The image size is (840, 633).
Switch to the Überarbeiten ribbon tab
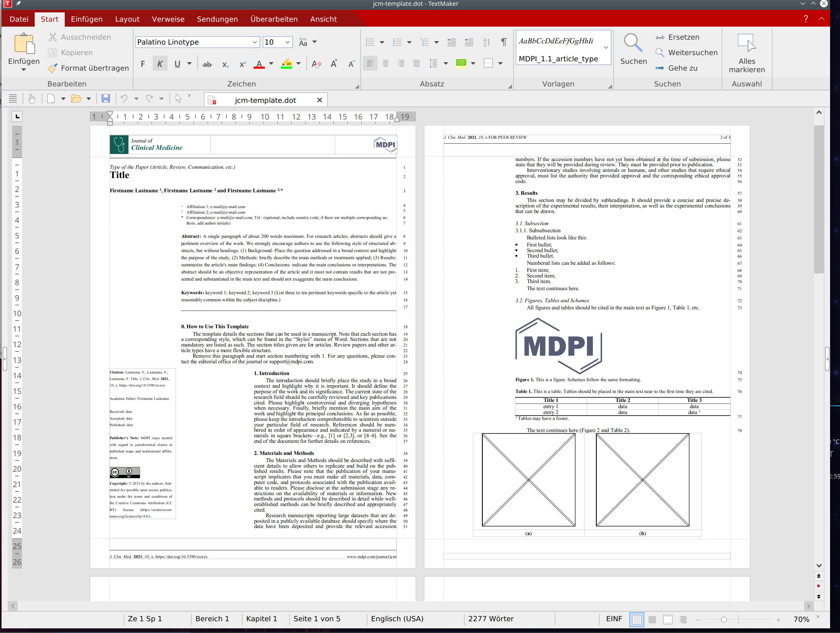coord(274,19)
